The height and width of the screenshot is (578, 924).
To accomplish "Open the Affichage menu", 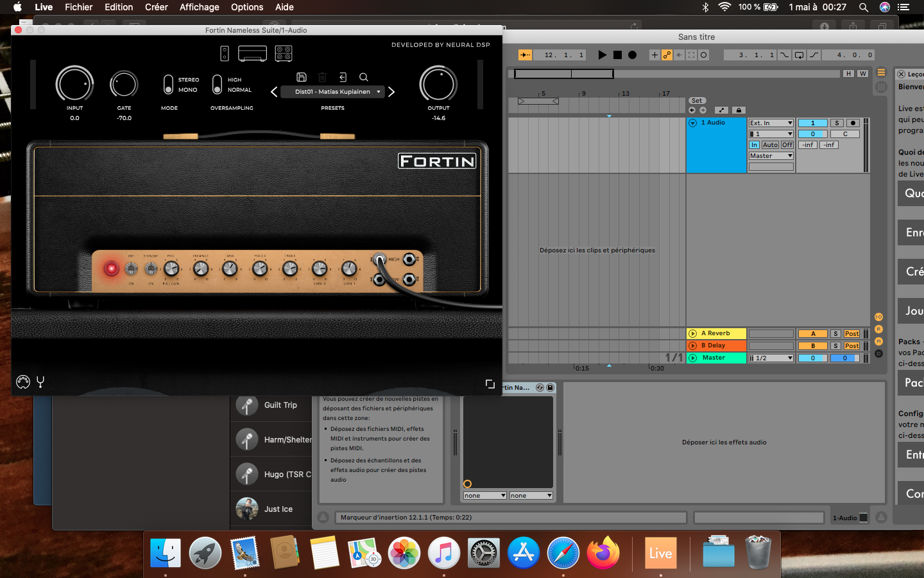I will [x=199, y=7].
